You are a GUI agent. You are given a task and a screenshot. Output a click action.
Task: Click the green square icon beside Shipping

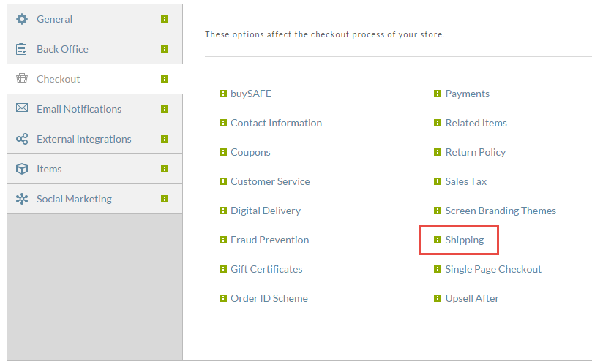[437, 240]
